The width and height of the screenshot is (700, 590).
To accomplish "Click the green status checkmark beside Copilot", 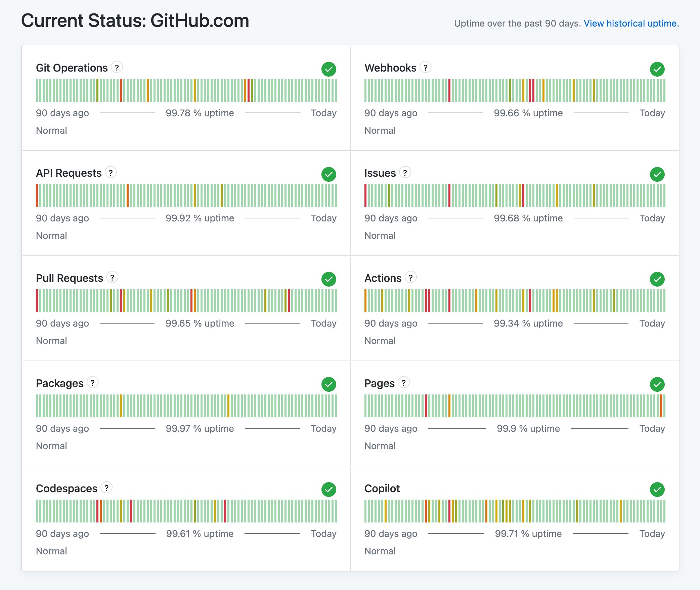I will pos(657,490).
